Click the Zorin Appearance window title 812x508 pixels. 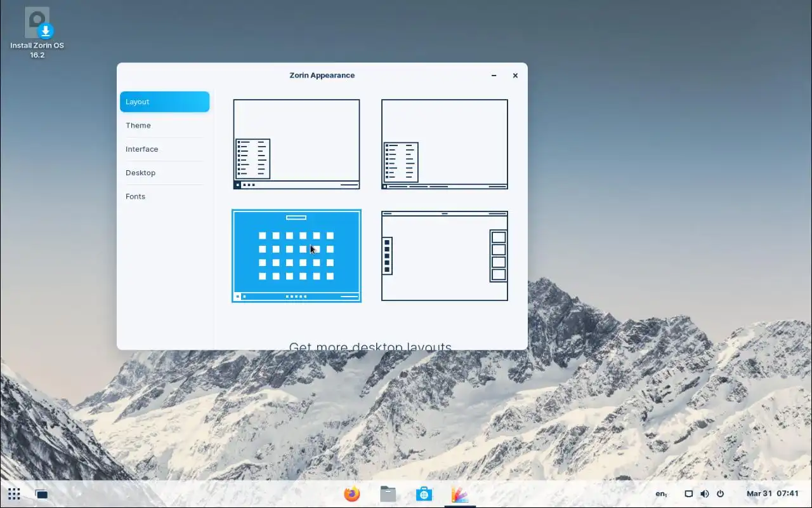[322, 75]
